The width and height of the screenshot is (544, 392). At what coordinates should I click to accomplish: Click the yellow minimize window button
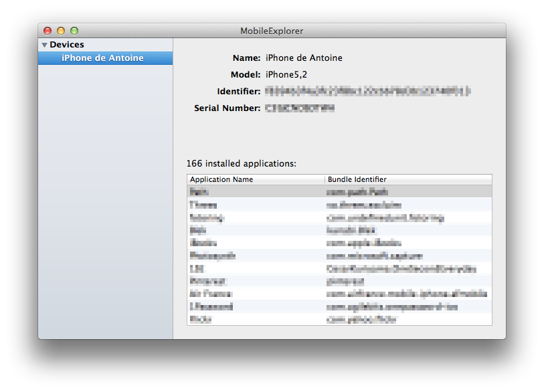coord(61,31)
